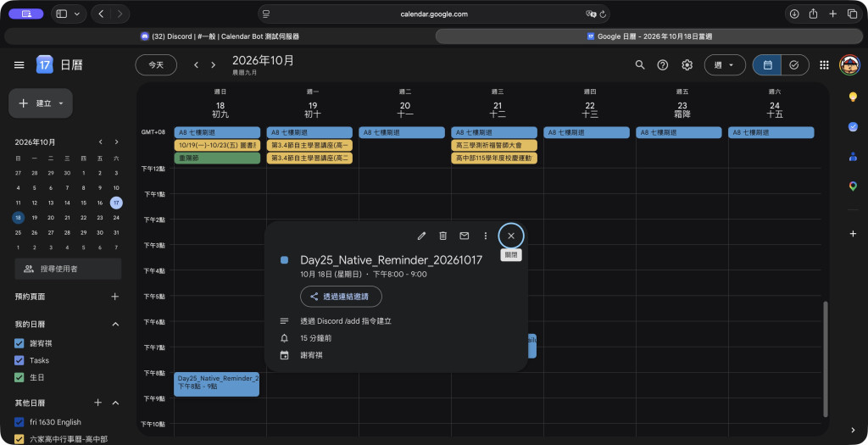The image size is (868, 445).
Task: Click Safari share icon
Action: coord(813,14)
